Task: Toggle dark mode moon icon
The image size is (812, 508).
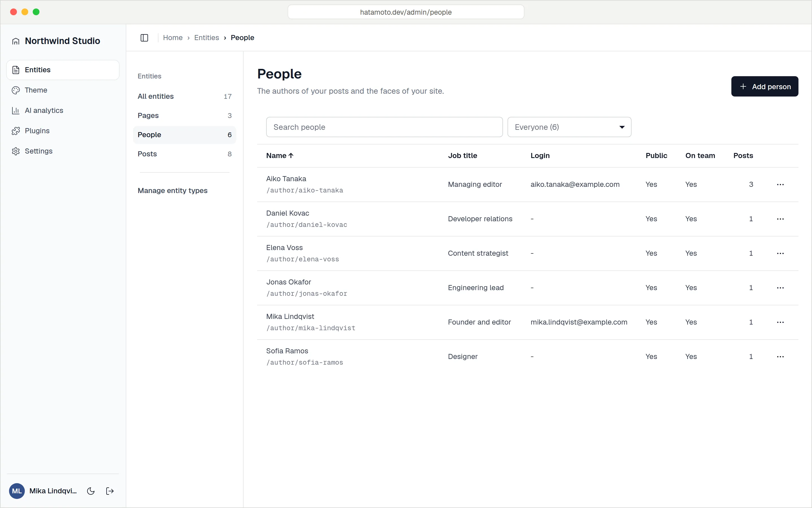Action: [x=91, y=491]
